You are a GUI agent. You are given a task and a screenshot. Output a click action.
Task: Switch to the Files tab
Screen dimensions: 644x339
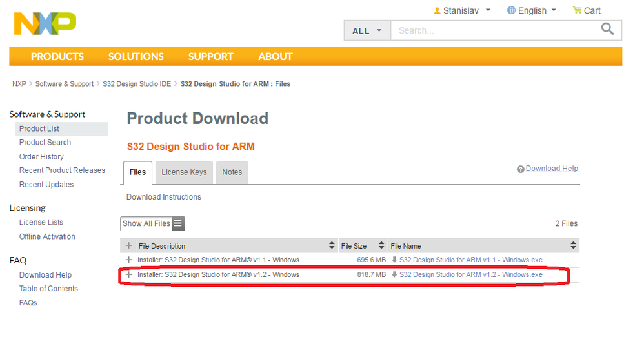137,172
